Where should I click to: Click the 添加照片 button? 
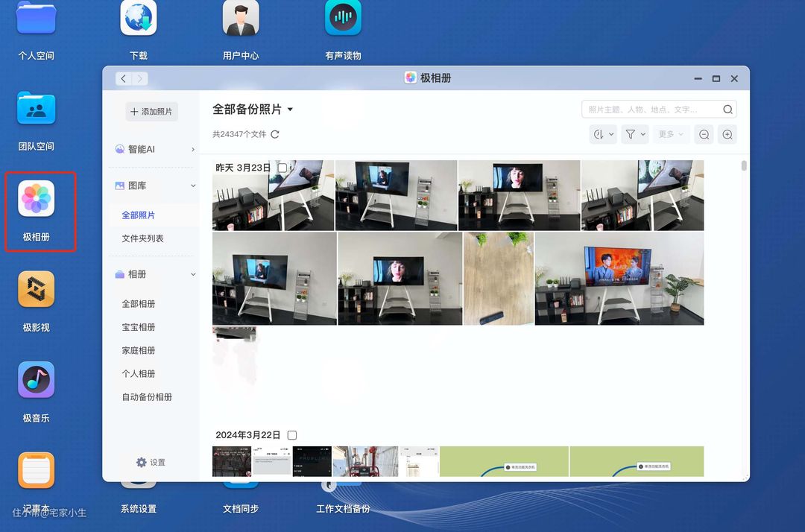tap(151, 112)
